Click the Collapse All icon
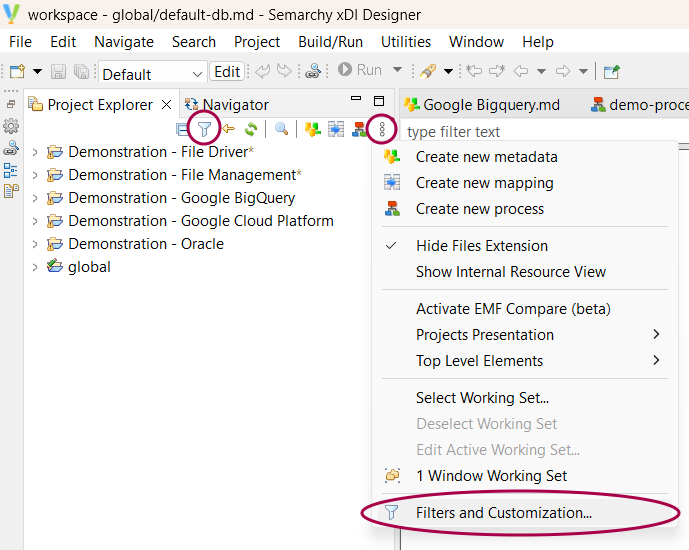The image size is (689, 550). (181, 130)
